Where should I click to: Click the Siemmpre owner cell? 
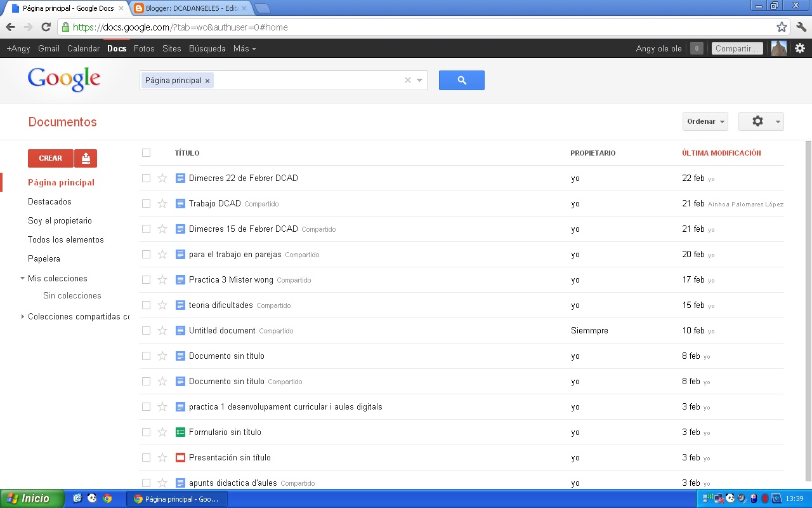pos(589,330)
